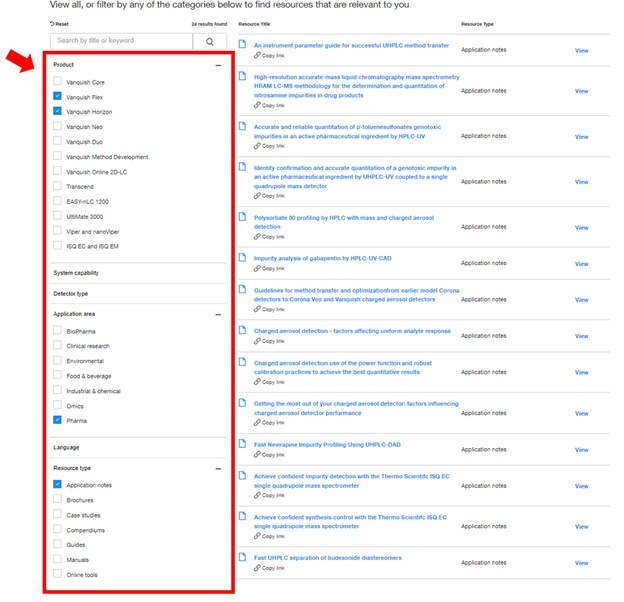The width and height of the screenshot is (624, 602).
Task: Copy link for budesonide diastereomers separation
Action: point(269,568)
